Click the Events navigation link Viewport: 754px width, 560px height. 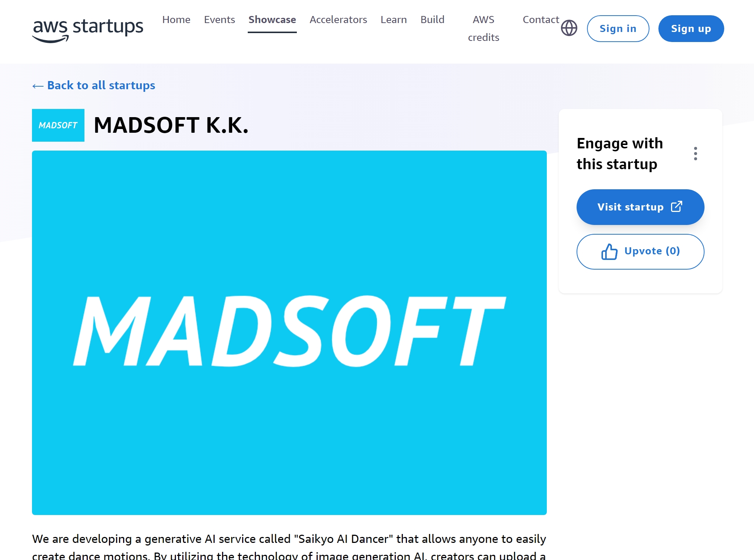coord(219,19)
